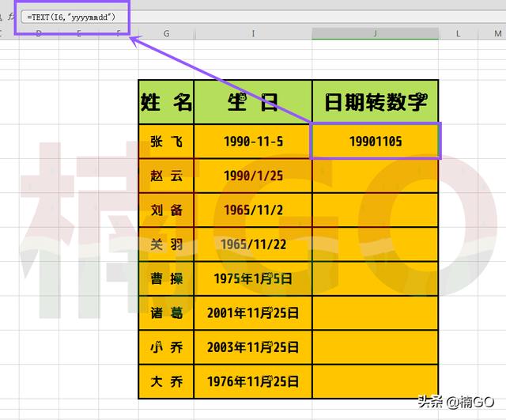Select the cell containing 赵 云
The image size is (506, 420).
click(x=166, y=176)
